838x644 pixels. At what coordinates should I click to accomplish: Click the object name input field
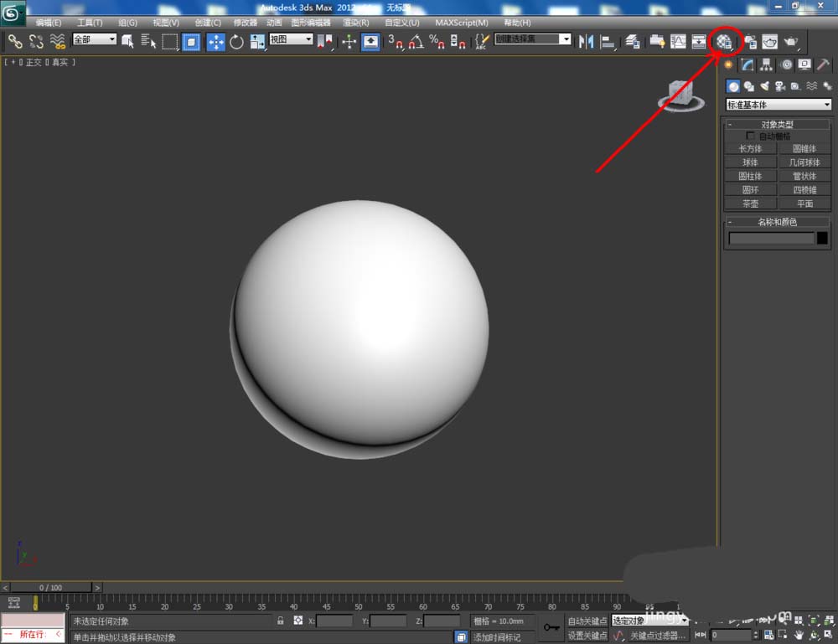click(771, 239)
